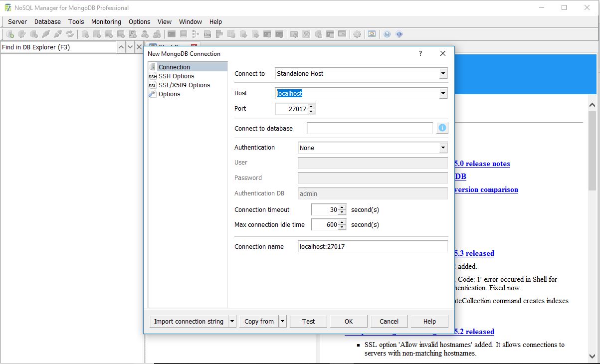Screen dimensions: 600x364
Task: Open the Authentication None dropdown
Action: 443,148
